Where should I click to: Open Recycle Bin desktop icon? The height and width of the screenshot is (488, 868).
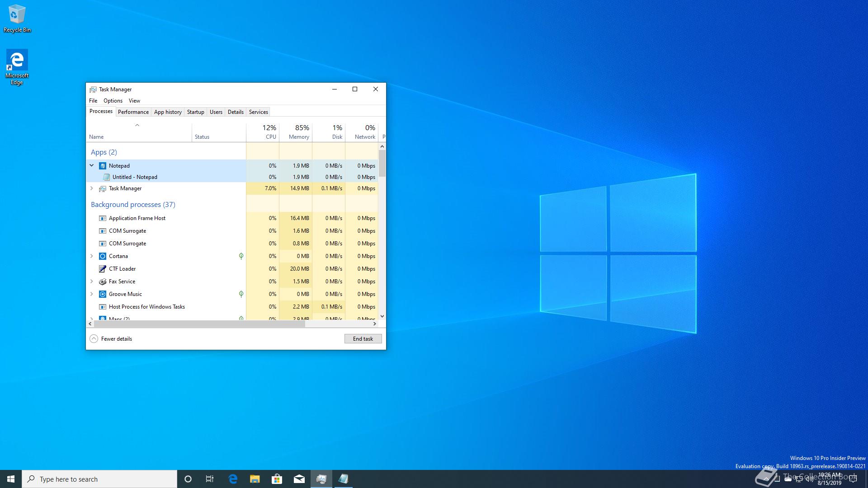click(17, 19)
